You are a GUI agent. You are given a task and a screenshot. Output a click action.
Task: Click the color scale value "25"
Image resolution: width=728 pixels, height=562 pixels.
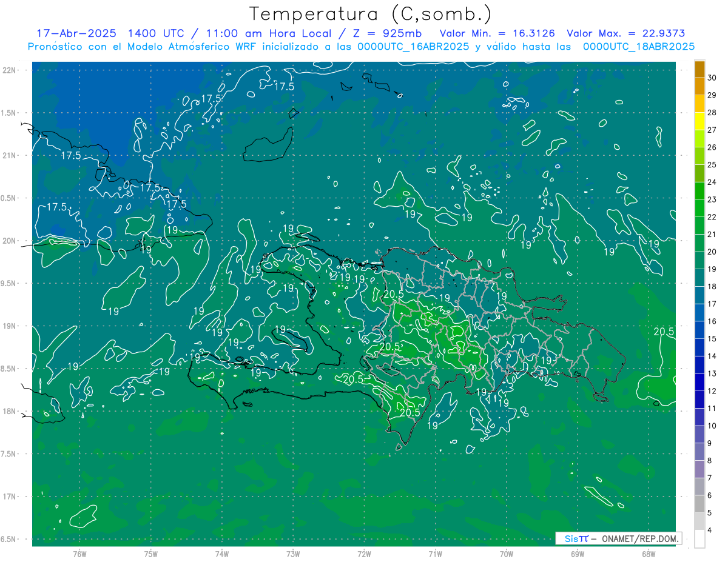tap(712, 165)
